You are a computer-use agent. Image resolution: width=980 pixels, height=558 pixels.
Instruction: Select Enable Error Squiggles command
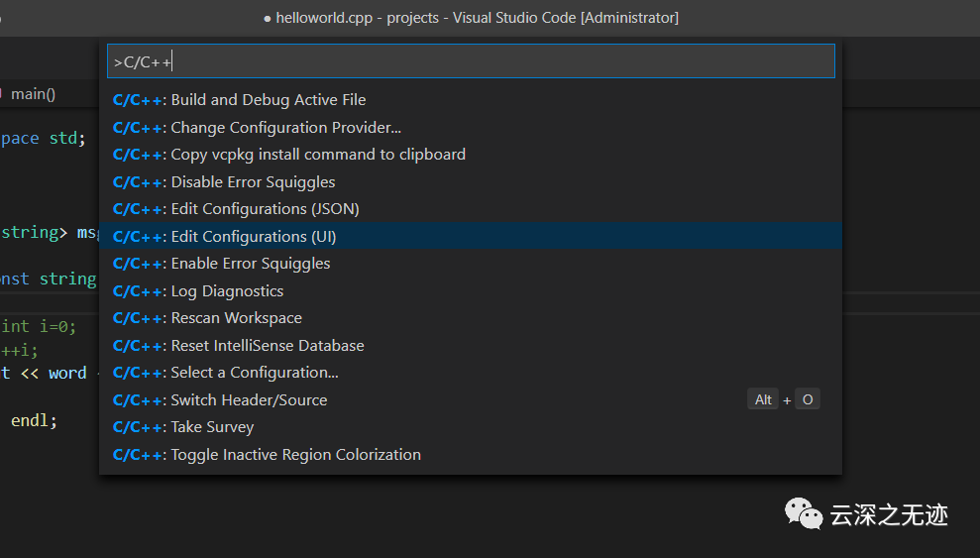(x=471, y=264)
